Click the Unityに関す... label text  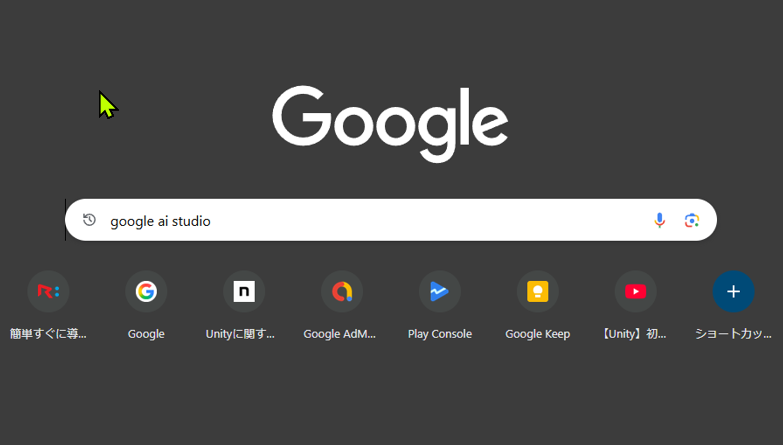[240, 334]
